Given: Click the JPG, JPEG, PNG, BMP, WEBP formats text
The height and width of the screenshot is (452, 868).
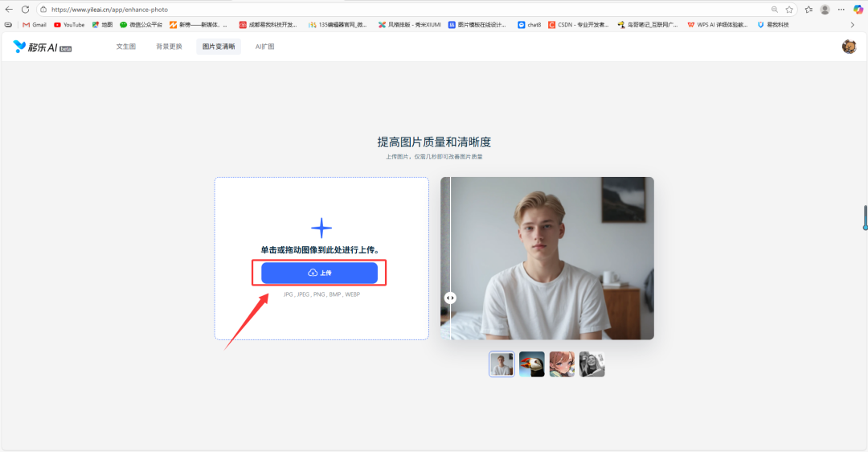Looking at the screenshot, I should pyautogui.click(x=321, y=294).
